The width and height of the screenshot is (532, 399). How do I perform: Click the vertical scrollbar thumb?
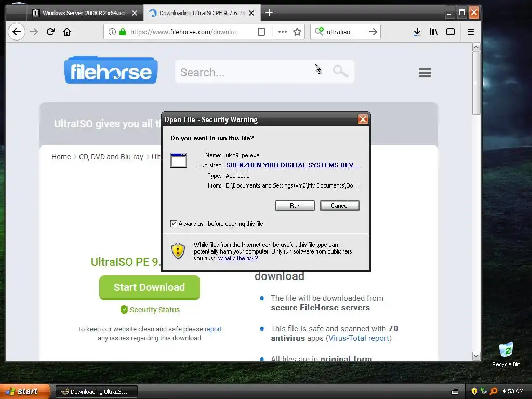476,83
